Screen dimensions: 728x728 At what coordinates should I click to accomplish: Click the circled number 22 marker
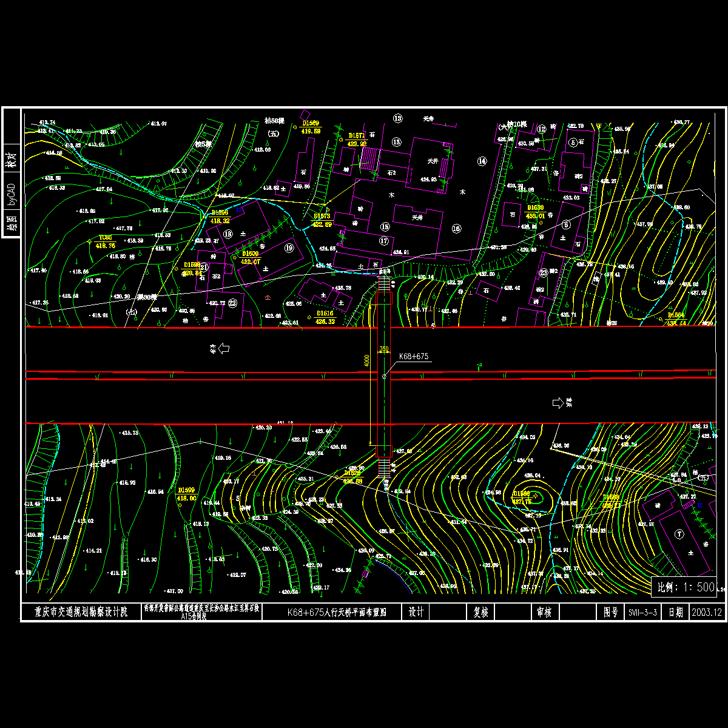232,303
